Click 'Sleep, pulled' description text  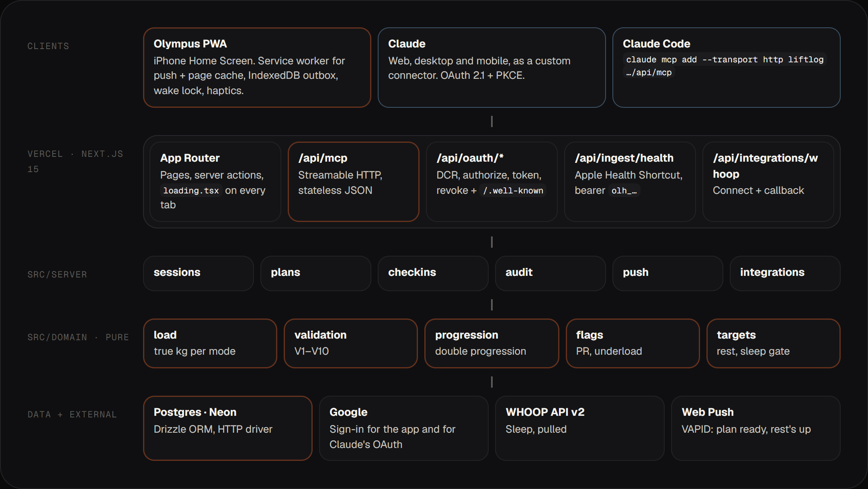pos(536,429)
